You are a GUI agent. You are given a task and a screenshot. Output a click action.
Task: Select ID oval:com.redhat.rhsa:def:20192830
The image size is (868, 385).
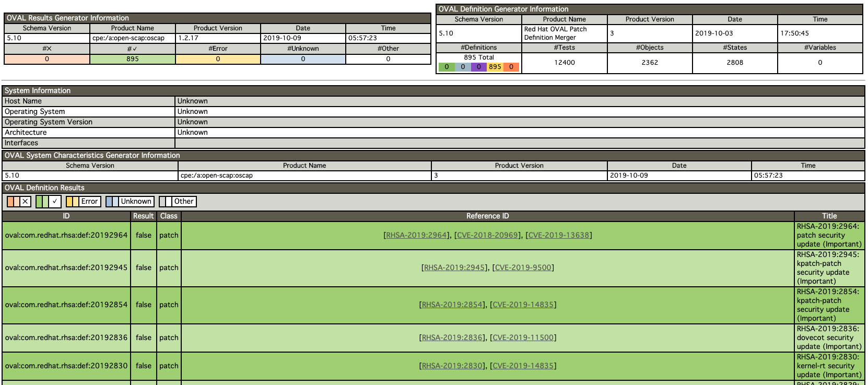coord(66,366)
